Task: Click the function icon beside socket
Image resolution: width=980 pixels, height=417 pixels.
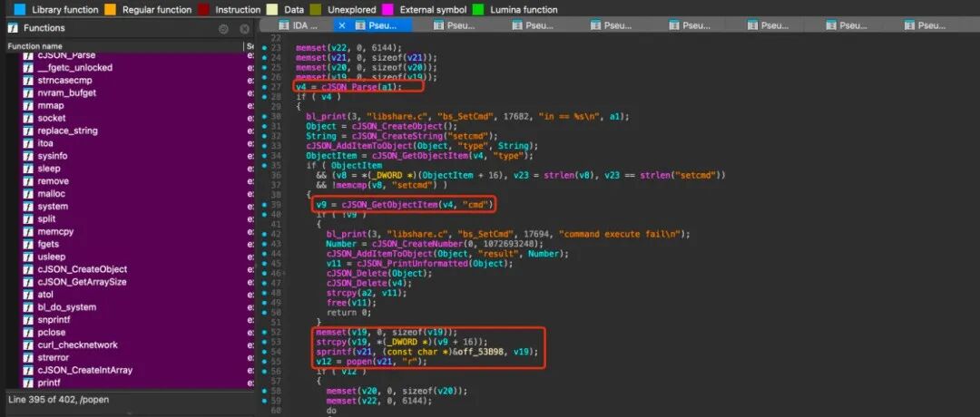Action: coord(27,118)
